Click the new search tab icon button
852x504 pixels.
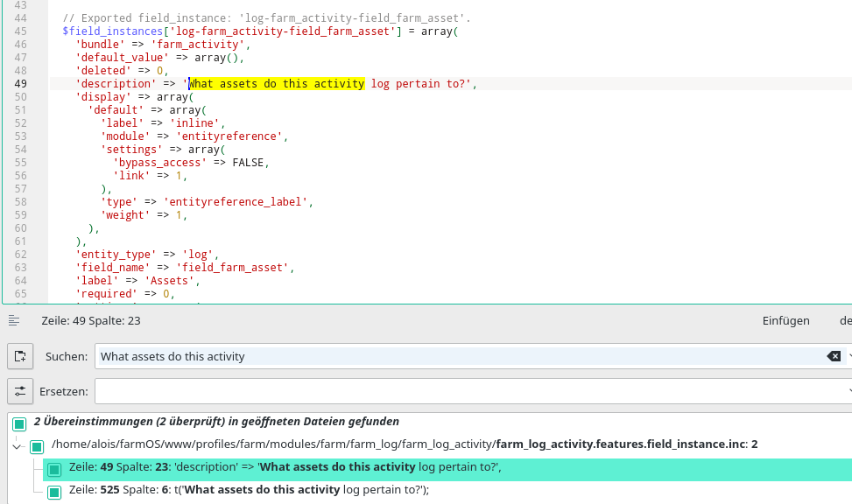click(x=19, y=356)
